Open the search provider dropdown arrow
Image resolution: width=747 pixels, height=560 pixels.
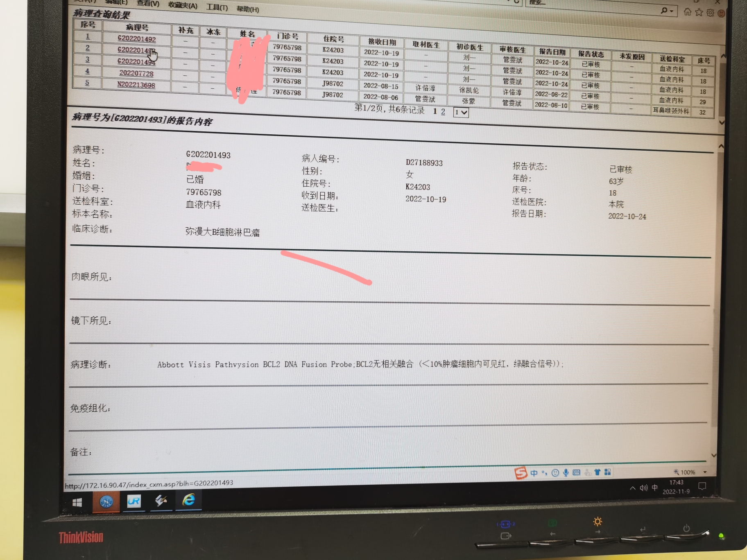(x=672, y=11)
